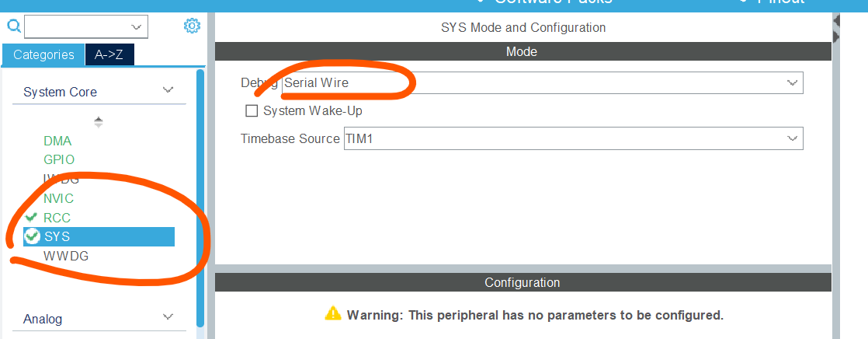Open the DMA peripheral configuration
This screenshot has height=339, width=868.
(x=57, y=141)
